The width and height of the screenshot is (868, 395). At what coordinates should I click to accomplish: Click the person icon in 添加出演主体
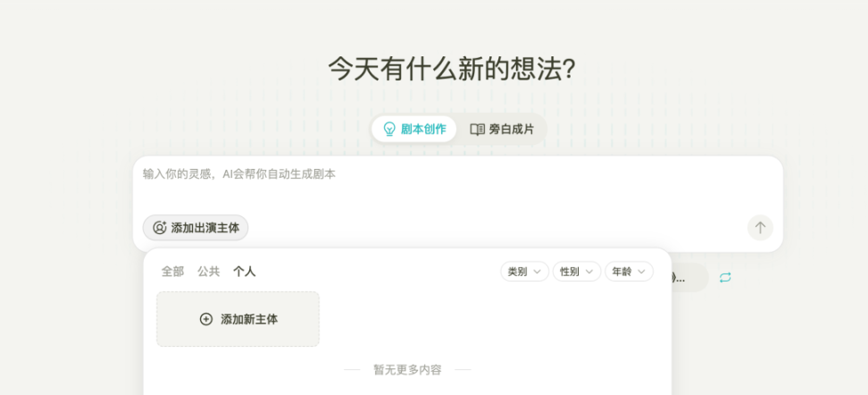tap(160, 228)
